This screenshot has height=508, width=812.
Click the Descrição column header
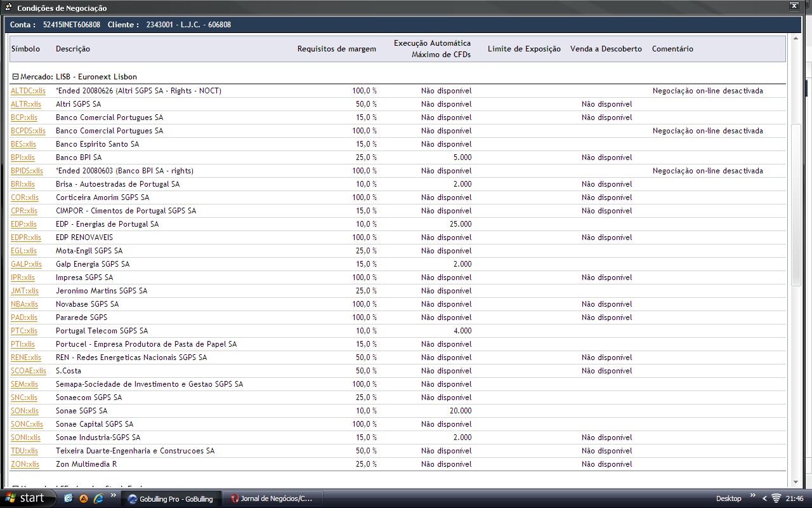tap(73, 49)
